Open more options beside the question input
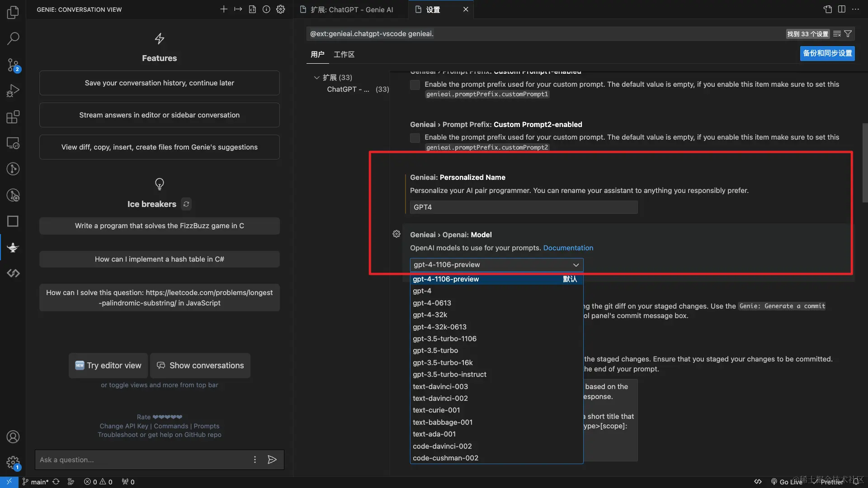 pyautogui.click(x=255, y=460)
